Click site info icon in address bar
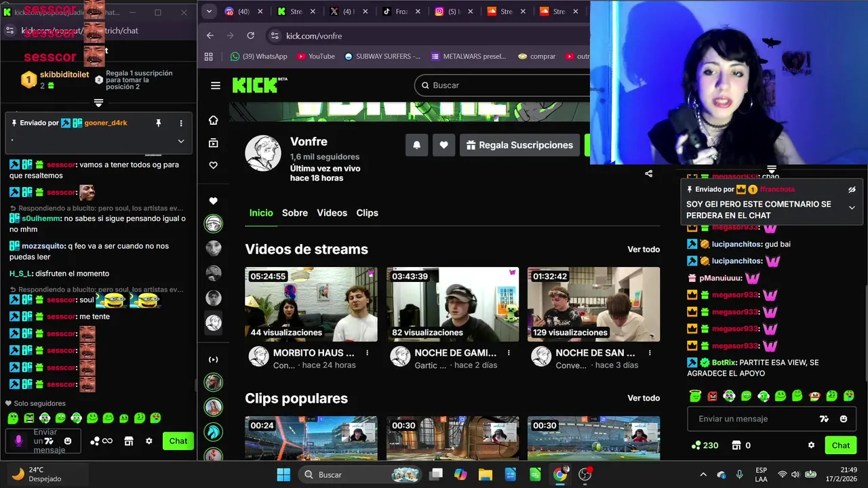 [x=275, y=36]
